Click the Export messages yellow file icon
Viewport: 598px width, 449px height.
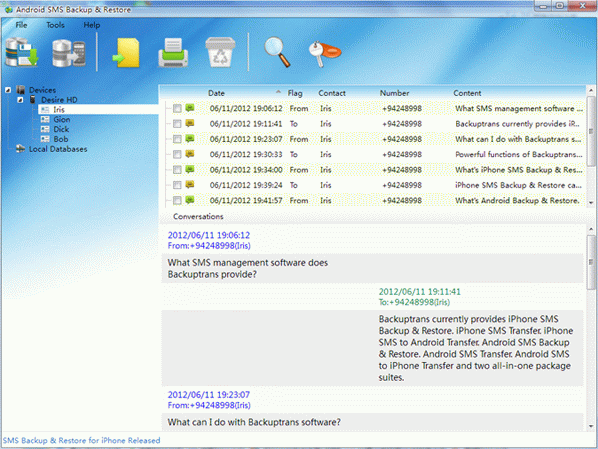127,53
